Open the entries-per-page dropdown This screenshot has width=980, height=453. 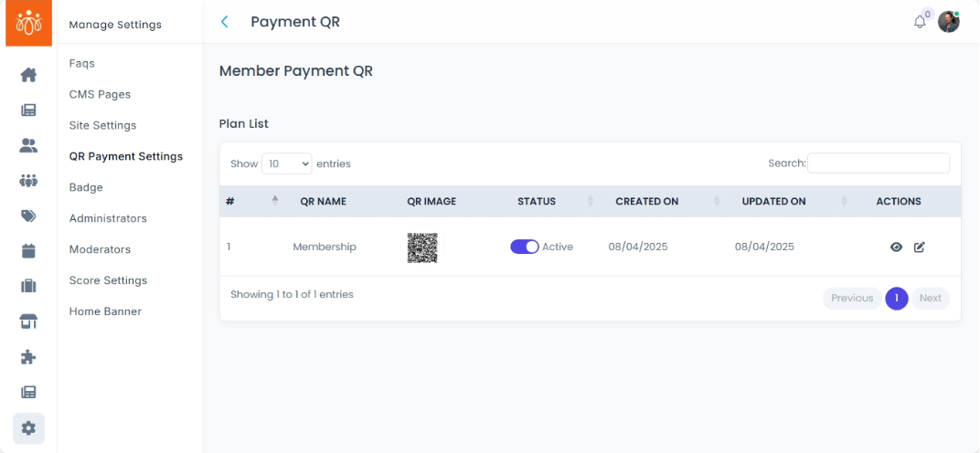tap(287, 163)
